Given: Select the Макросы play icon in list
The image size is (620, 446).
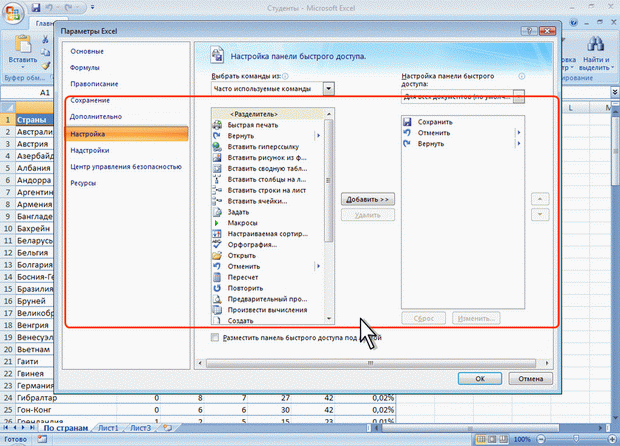Looking at the screenshot, I should [x=219, y=222].
